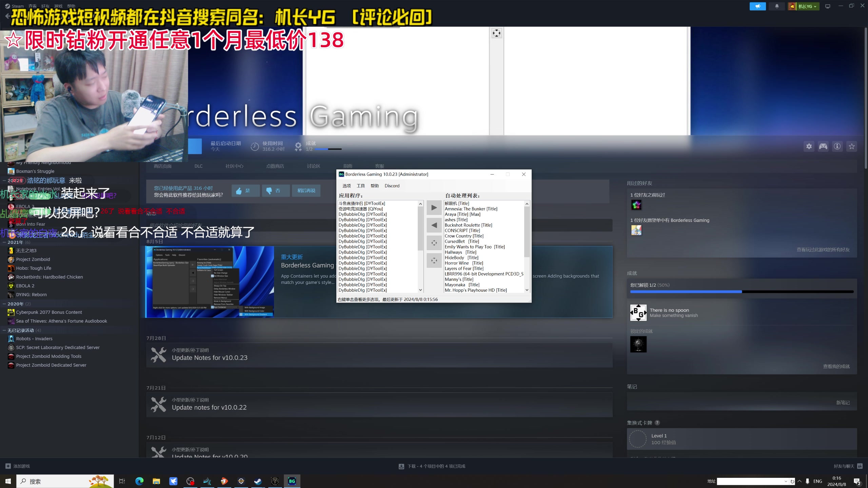Viewport: 868px width, 488px height.
Task: Click the controller configuration icon on the game page
Action: pyautogui.click(x=823, y=146)
